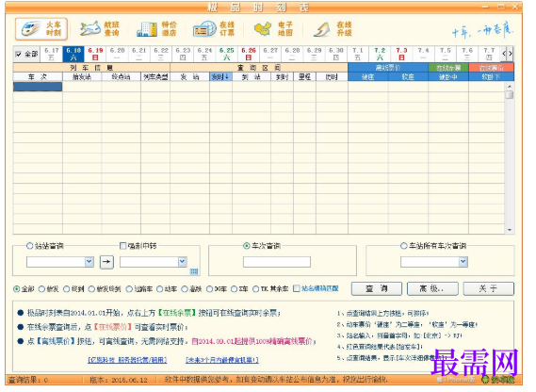Select the Z车 filter radio
Screen dimensions: 536x392
coord(235,289)
